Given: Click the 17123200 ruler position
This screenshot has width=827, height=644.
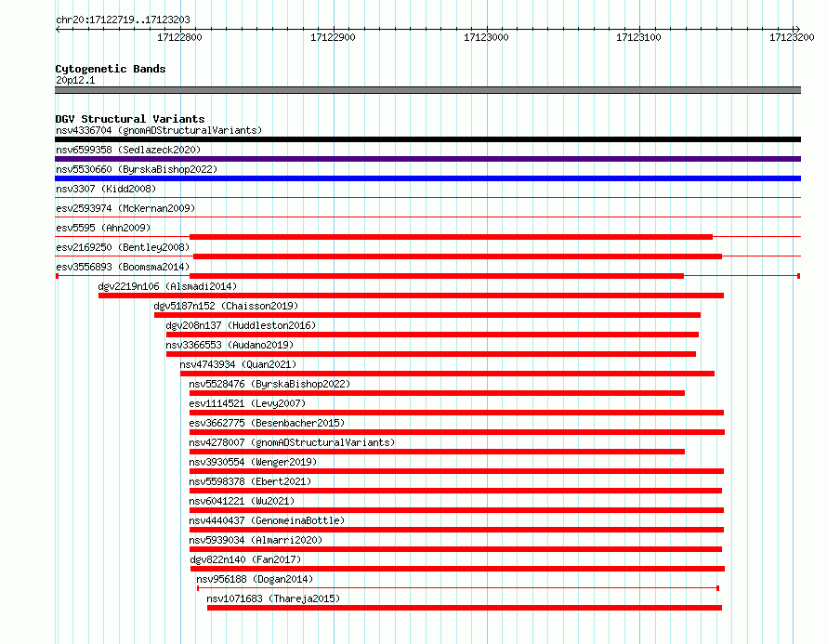Looking at the screenshot, I should (x=792, y=37).
